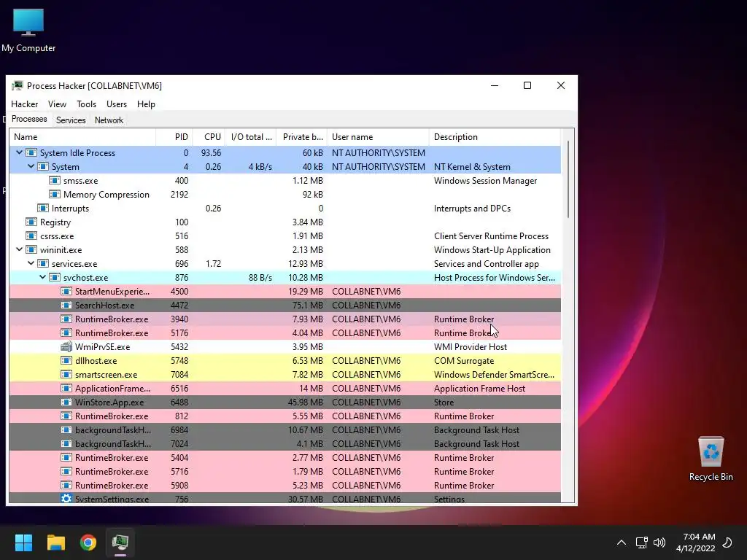Open the clock showing 7:04 AM
747x560 pixels.
tap(695, 542)
